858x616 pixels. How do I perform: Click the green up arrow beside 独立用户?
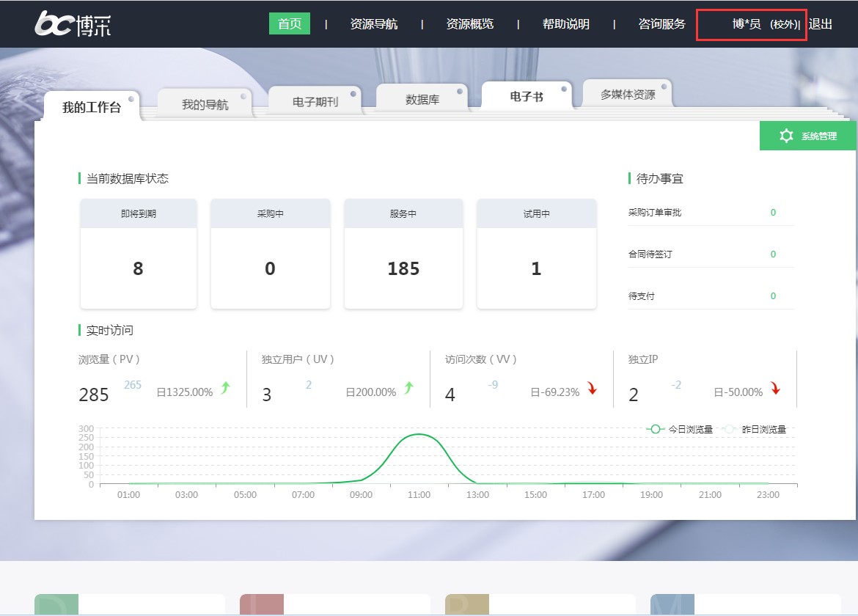pos(408,389)
